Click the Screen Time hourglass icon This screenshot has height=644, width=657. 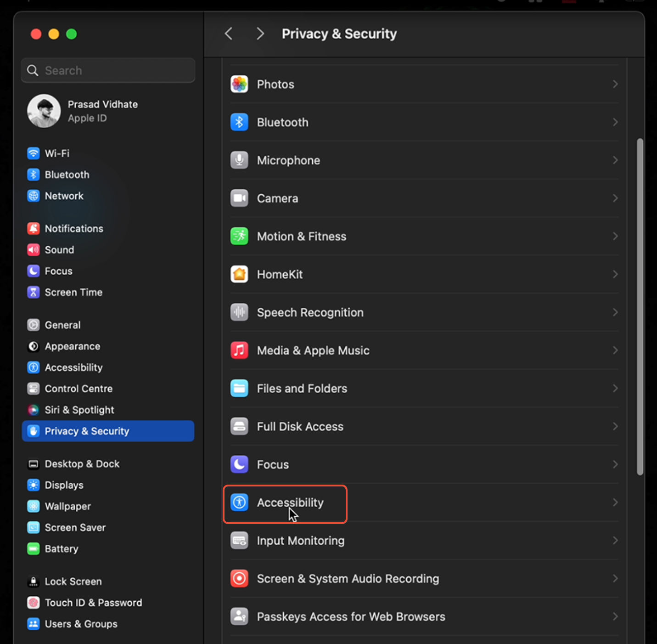tap(34, 292)
